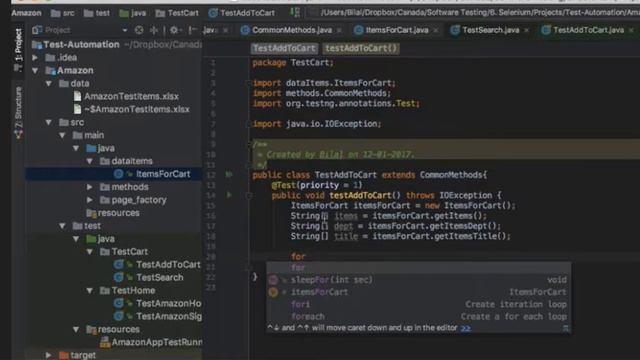
Task: Click the fold toggle beside testAddToCart method
Action: tap(248, 196)
